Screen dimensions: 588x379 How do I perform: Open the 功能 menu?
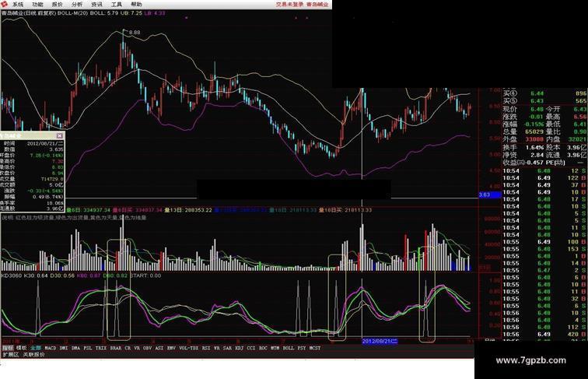coord(37,5)
